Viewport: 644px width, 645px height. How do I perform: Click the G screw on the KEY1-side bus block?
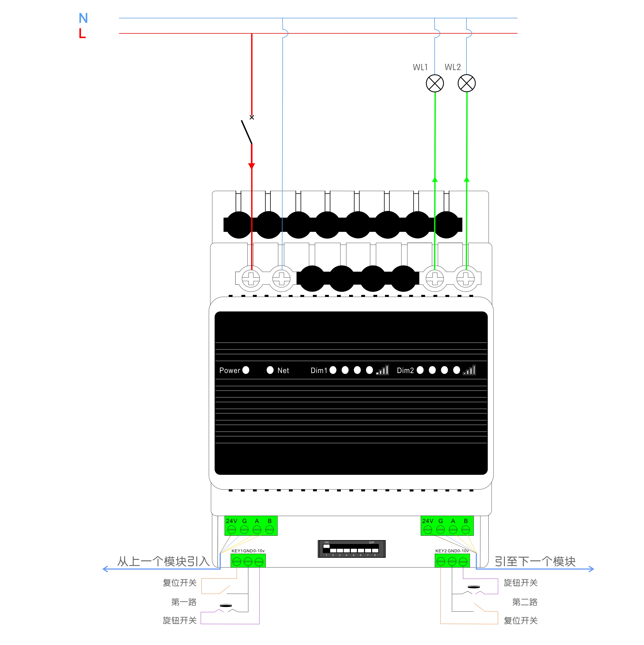pyautogui.click(x=244, y=529)
